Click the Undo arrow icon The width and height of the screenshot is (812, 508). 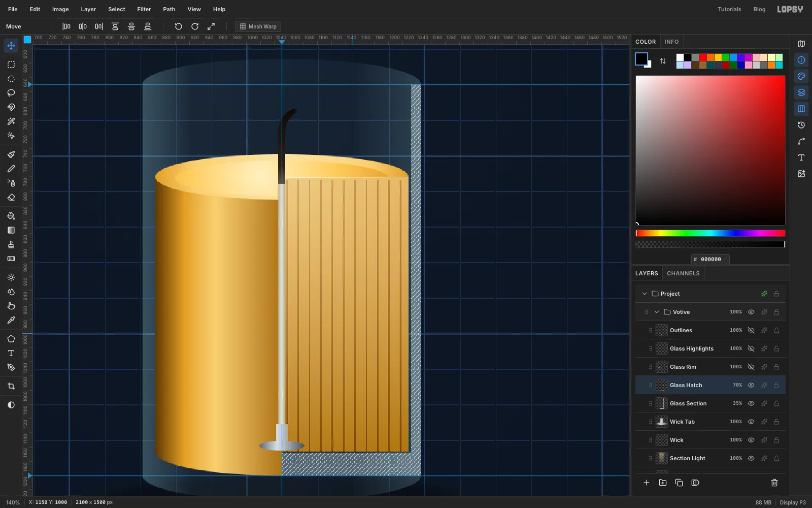click(178, 26)
